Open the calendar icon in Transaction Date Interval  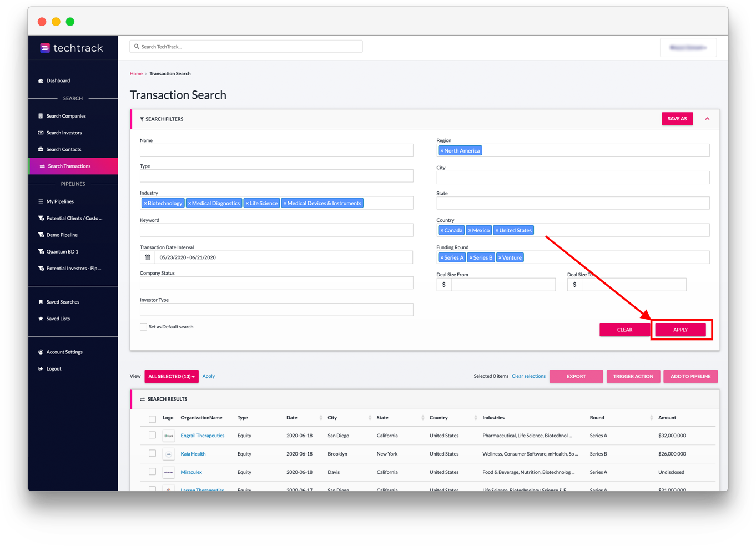pos(147,257)
